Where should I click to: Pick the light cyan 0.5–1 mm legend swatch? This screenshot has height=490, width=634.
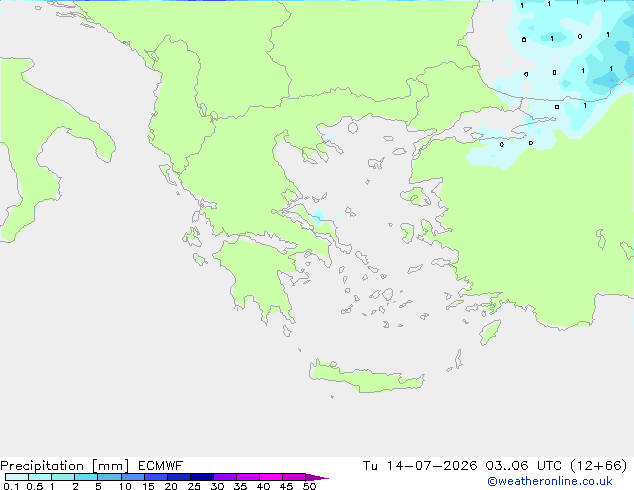(40, 477)
